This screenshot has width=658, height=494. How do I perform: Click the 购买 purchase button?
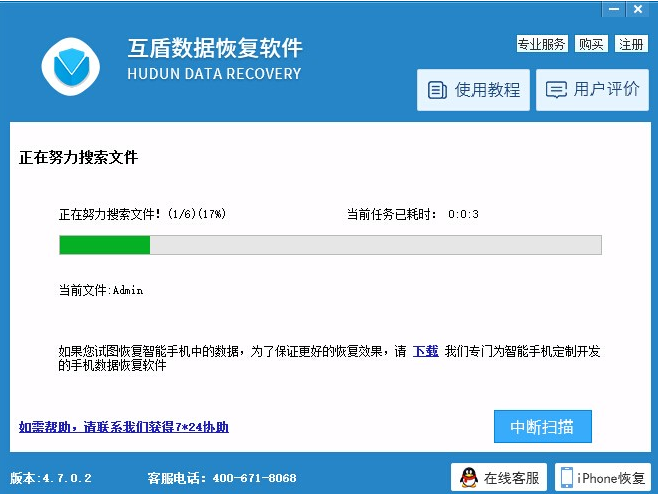[591, 44]
